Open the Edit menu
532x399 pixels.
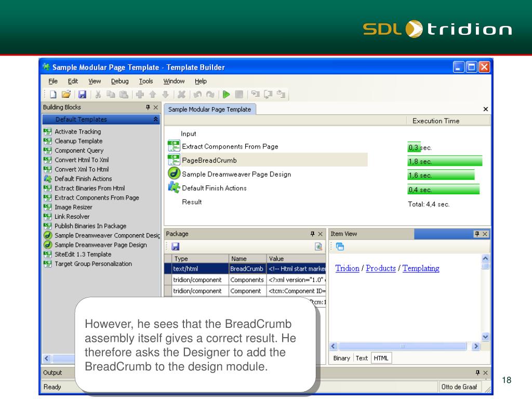(x=73, y=81)
